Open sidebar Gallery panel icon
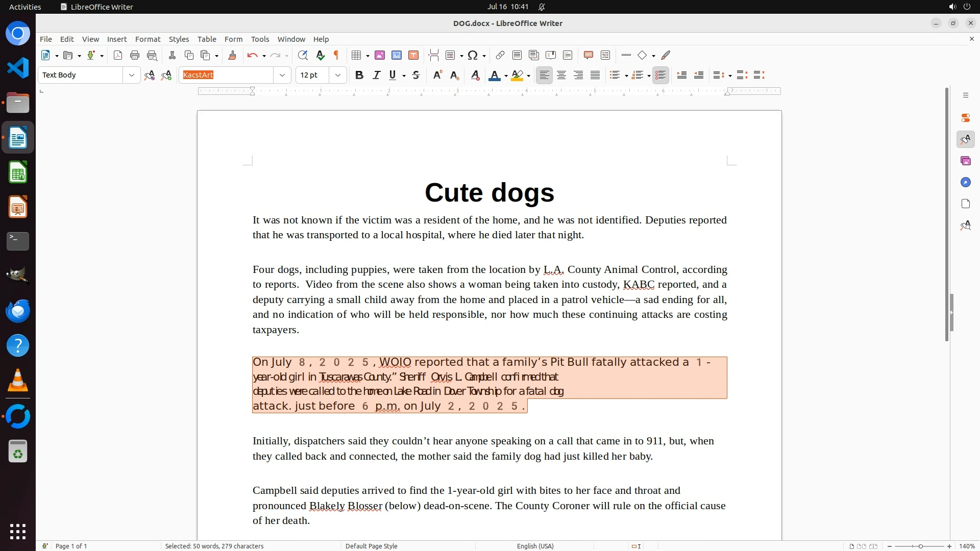The height and width of the screenshot is (551, 980). [965, 161]
